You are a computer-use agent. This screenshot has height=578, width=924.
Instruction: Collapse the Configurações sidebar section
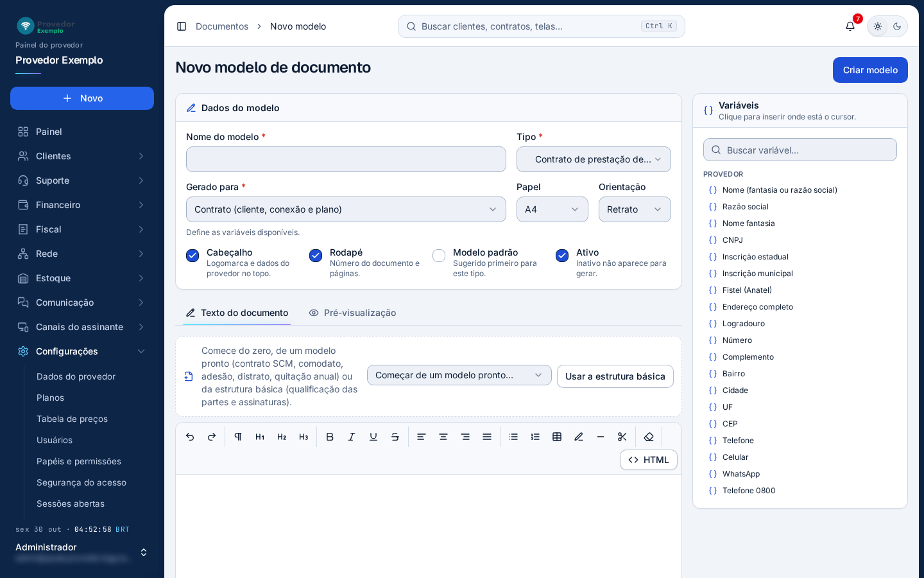pos(82,351)
